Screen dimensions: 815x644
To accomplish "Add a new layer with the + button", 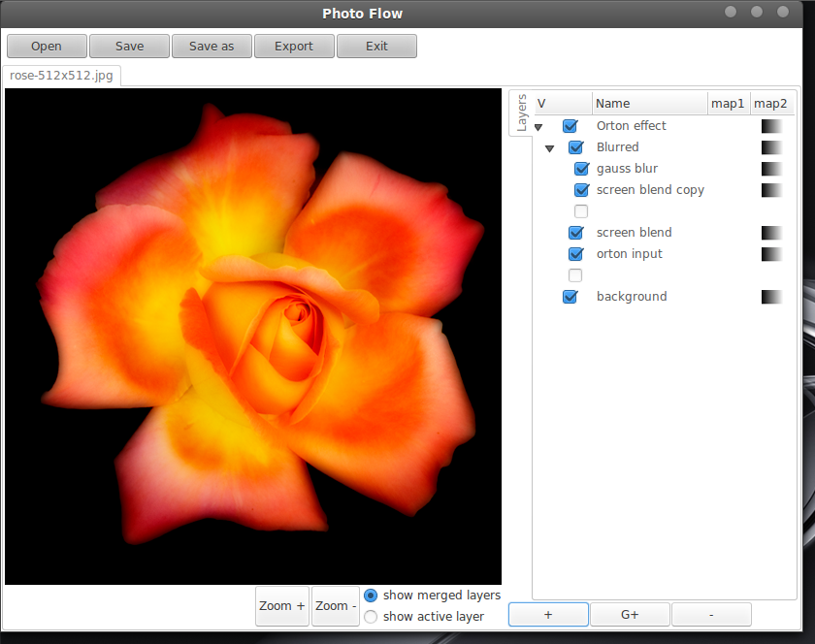I will point(547,614).
